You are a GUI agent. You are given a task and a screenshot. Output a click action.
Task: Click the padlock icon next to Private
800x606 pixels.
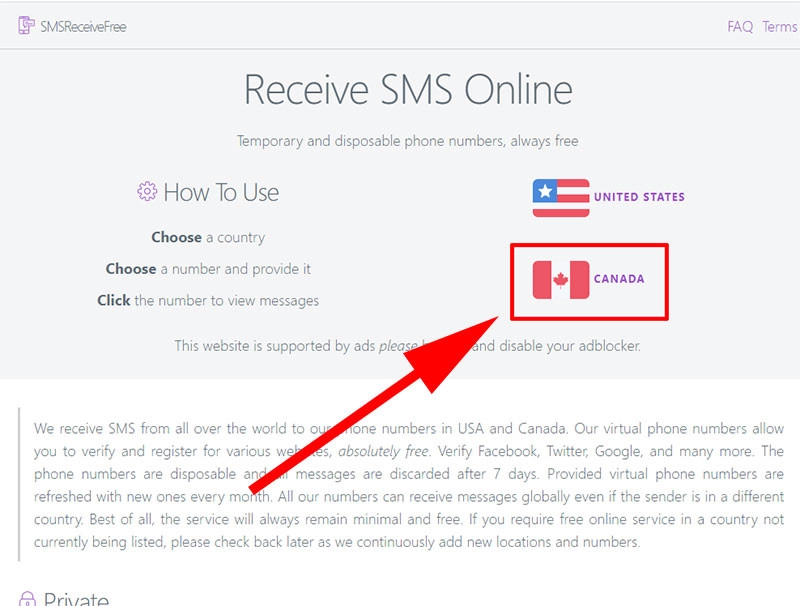click(x=27, y=599)
